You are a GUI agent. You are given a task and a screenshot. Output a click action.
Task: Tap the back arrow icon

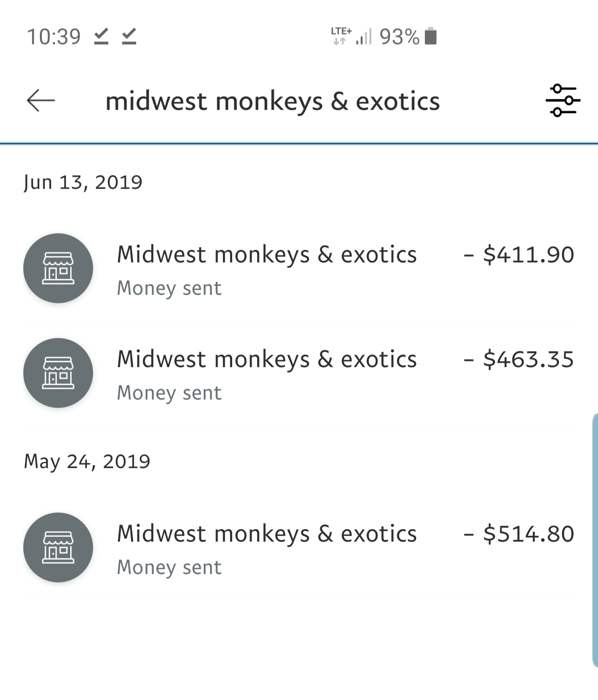pyautogui.click(x=41, y=101)
